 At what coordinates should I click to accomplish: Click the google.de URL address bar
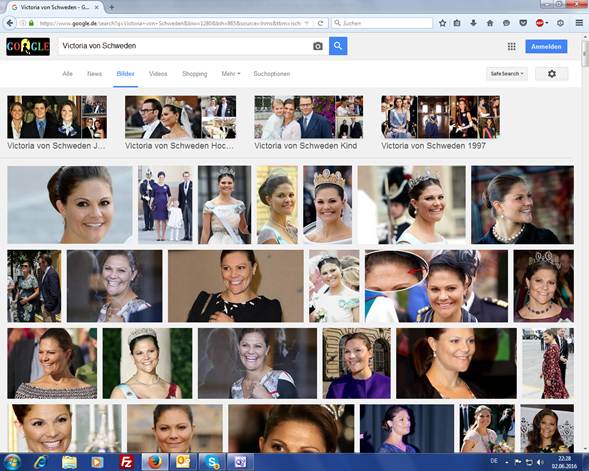(x=170, y=23)
